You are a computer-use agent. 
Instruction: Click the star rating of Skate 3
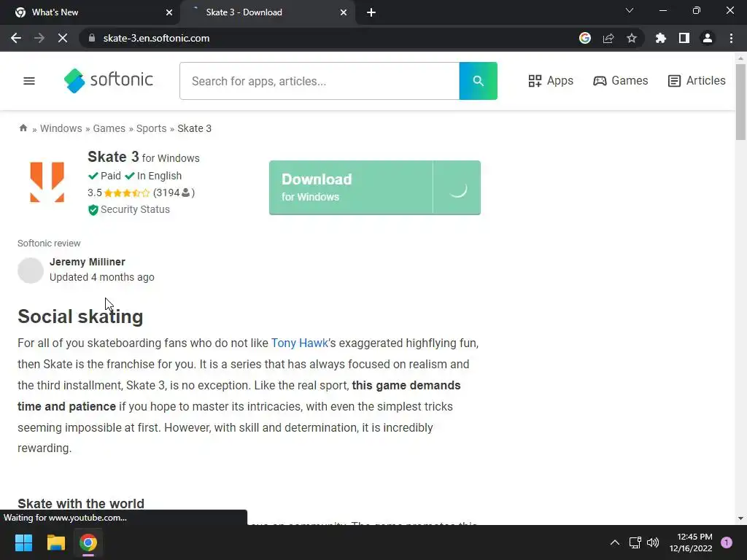click(x=127, y=192)
